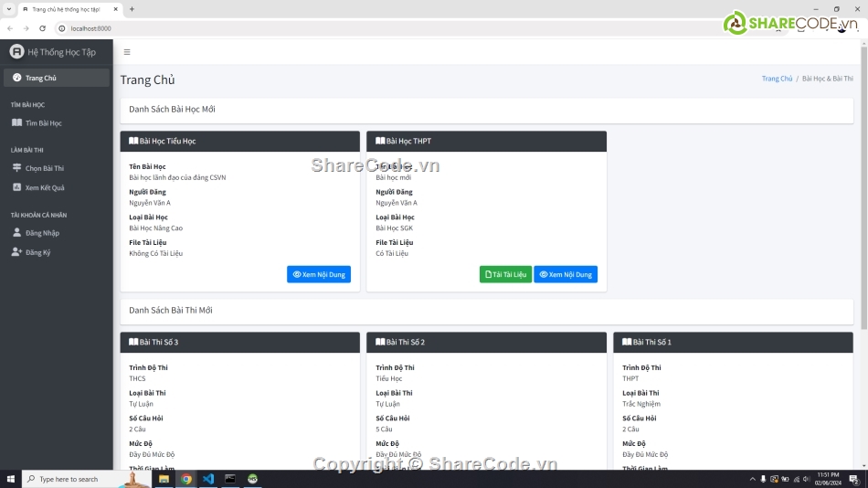Image resolution: width=868 pixels, height=488 pixels.
Task: Click the Danh Sách Bài Học Mới heading
Action: [x=172, y=109]
